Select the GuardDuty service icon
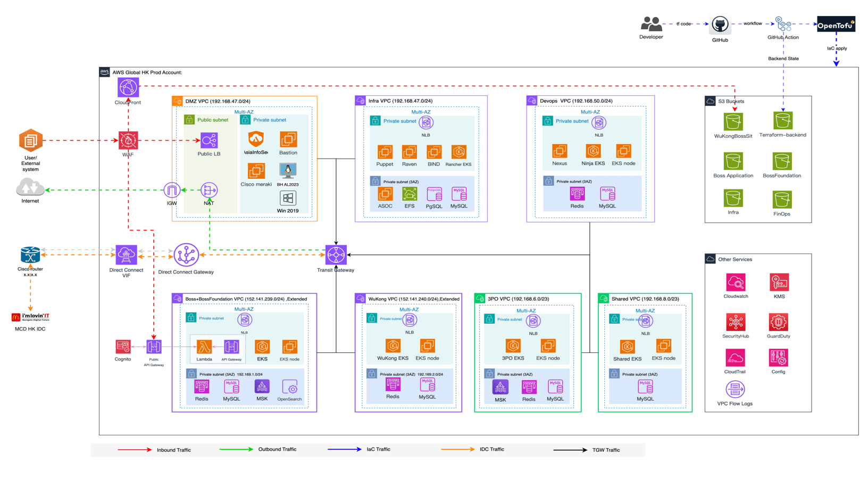 coord(778,322)
